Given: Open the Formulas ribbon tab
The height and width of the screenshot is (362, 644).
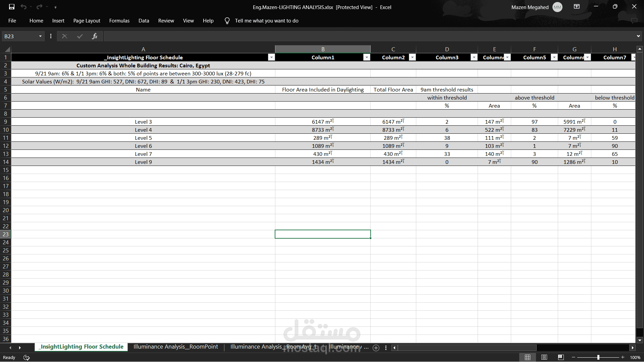Looking at the screenshot, I should pos(119,21).
